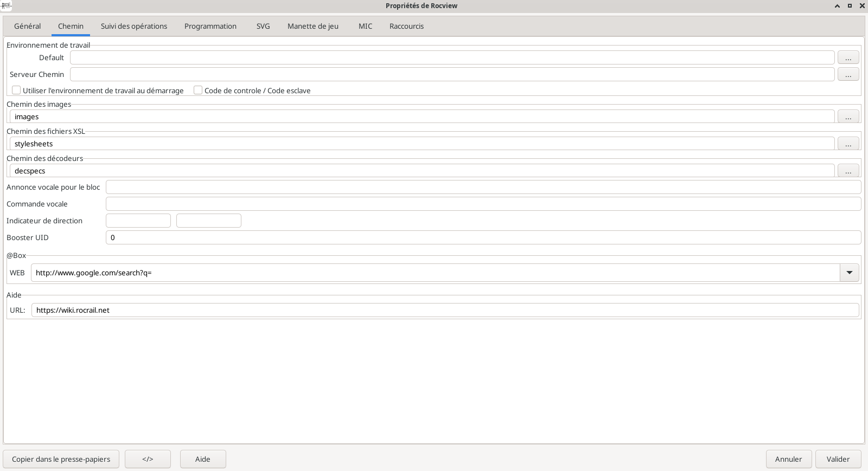Viewport: 868px width, 471px height.
Task: Browse for the decspecs decoder path
Action: pyautogui.click(x=848, y=171)
